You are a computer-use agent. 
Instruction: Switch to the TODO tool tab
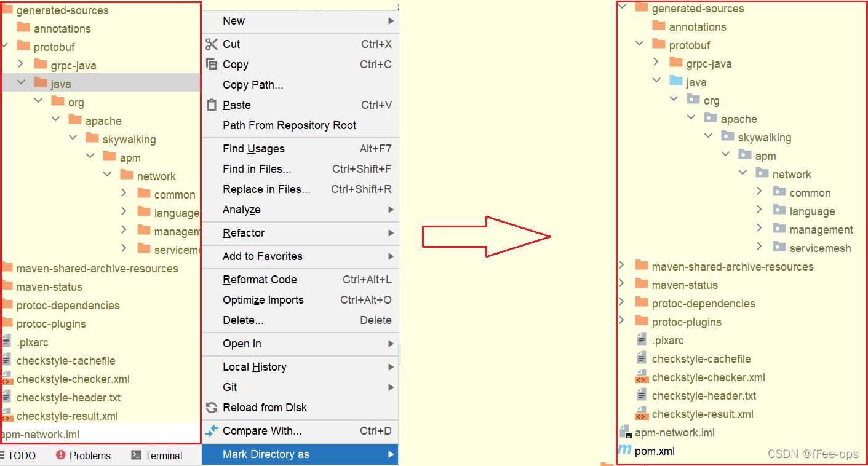[x=18, y=456]
